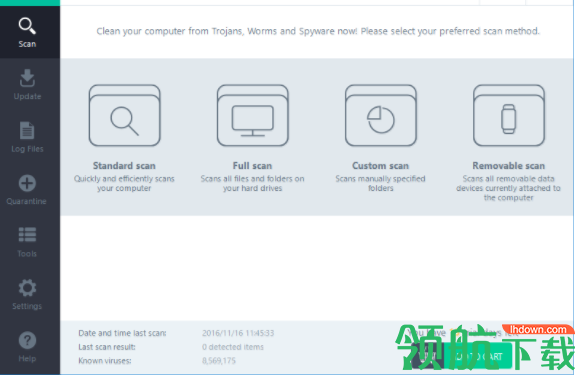
Task: Click the 'Date and time last scan:' label
Action: 122,333
